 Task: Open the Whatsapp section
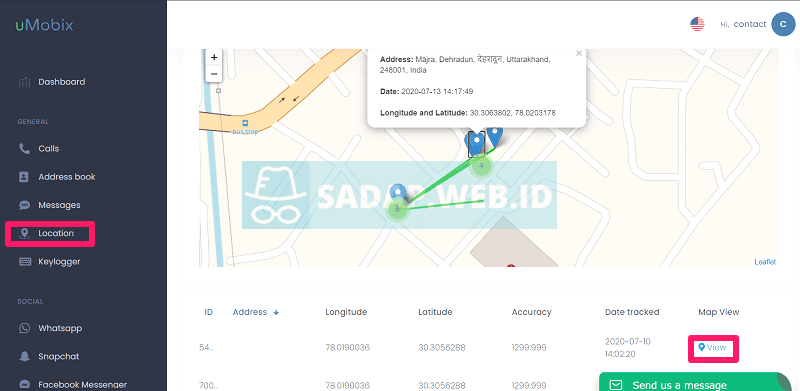click(x=60, y=328)
